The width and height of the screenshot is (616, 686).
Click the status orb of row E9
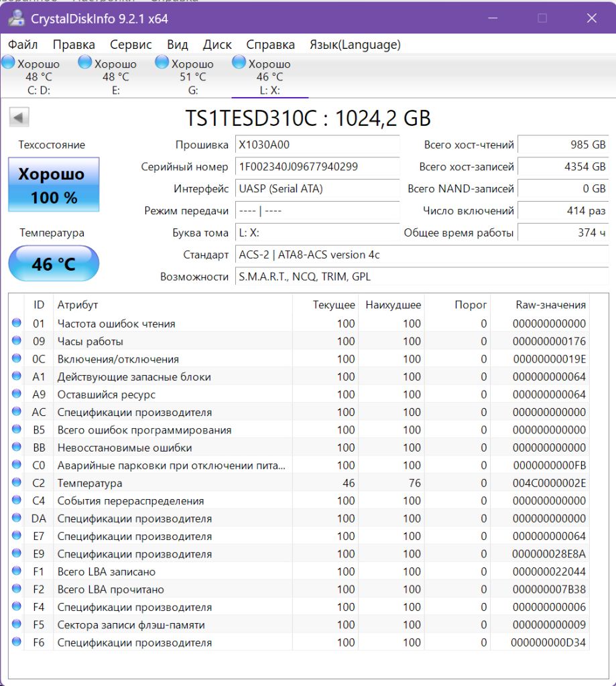(x=17, y=553)
